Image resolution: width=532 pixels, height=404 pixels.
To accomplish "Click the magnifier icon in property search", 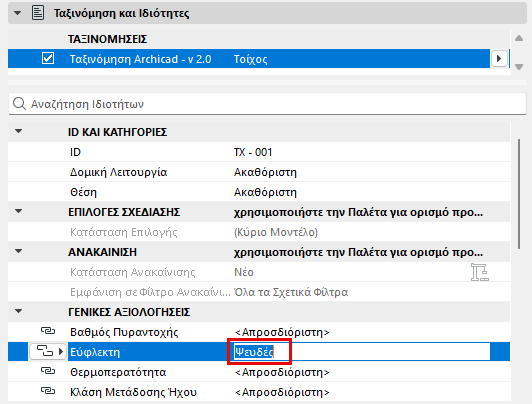I will tap(19, 104).
